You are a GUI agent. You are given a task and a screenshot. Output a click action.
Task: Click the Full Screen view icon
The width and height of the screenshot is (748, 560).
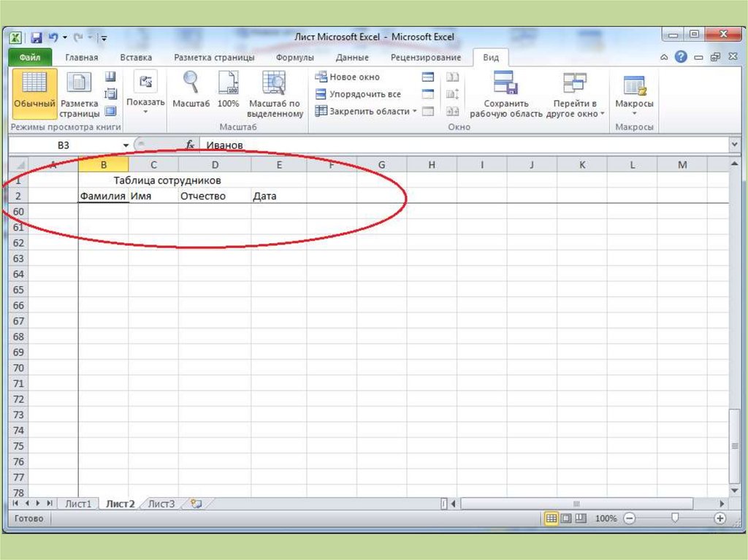pos(111,111)
